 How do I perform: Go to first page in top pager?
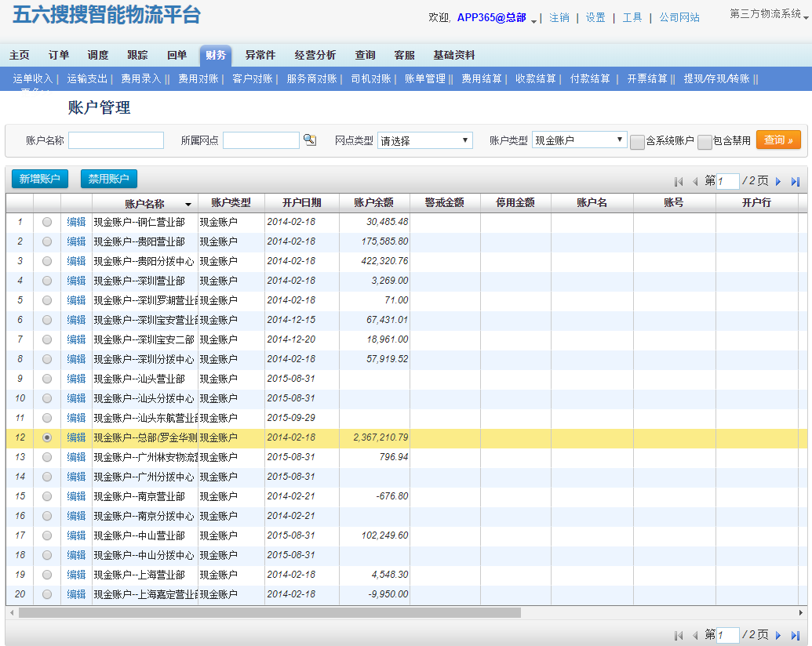click(x=679, y=182)
